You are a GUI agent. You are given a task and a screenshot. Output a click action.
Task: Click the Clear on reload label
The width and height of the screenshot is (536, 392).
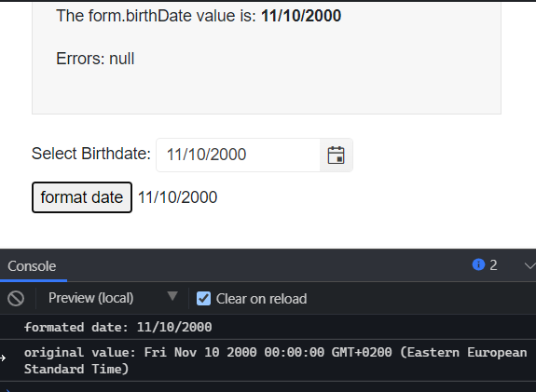262,299
